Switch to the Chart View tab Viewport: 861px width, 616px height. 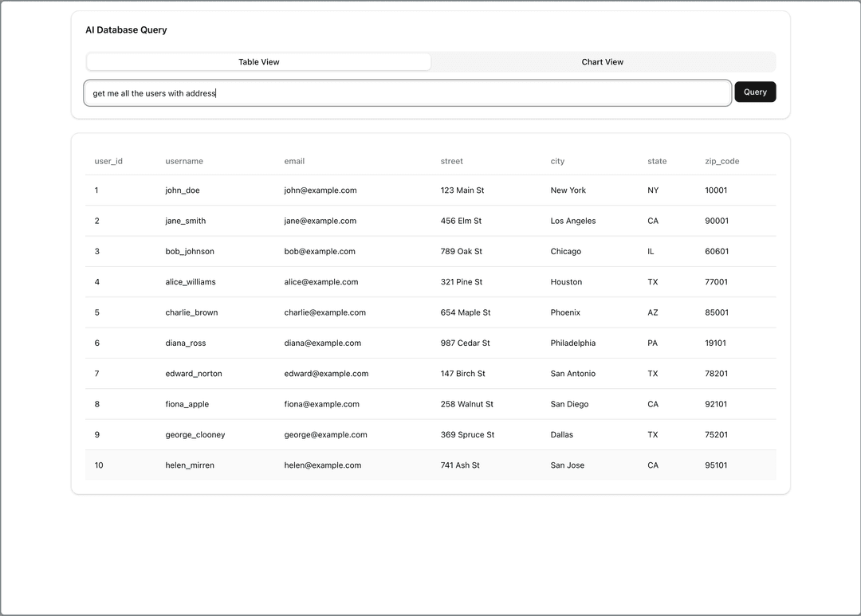pos(603,62)
